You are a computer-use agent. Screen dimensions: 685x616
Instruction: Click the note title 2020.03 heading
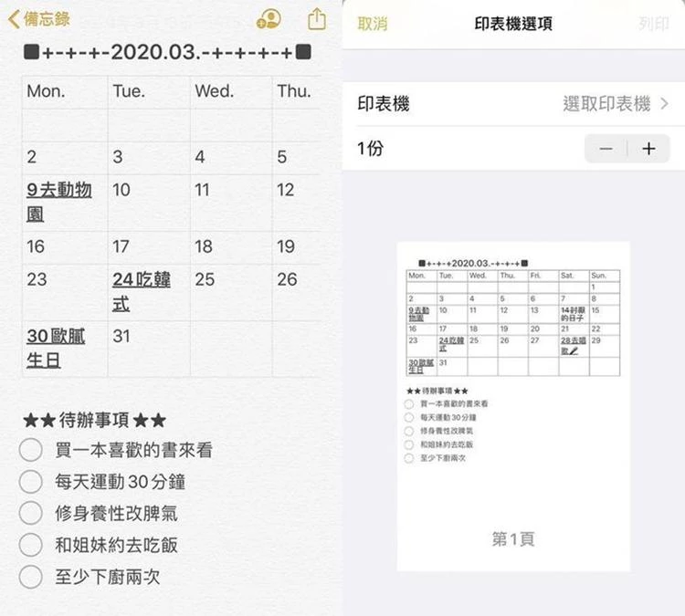pyautogui.click(x=167, y=52)
